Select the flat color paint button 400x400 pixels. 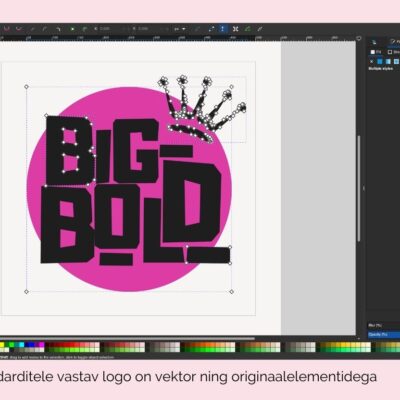[380, 61]
